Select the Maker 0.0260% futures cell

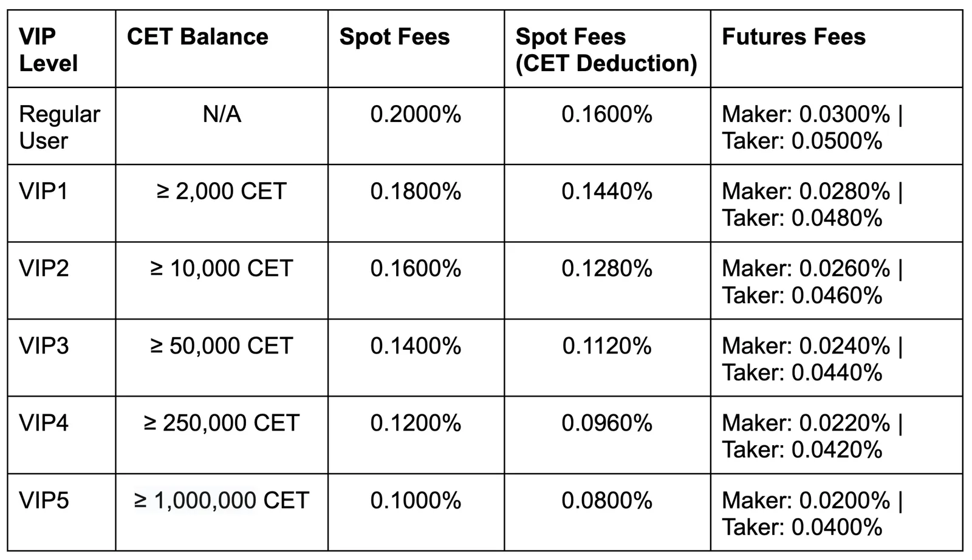click(837, 280)
